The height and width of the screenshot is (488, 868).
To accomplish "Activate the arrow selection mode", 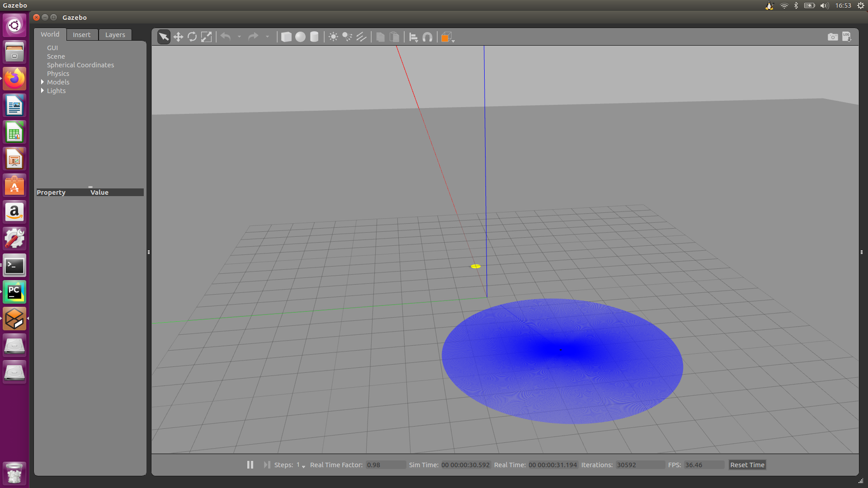I will coord(164,37).
